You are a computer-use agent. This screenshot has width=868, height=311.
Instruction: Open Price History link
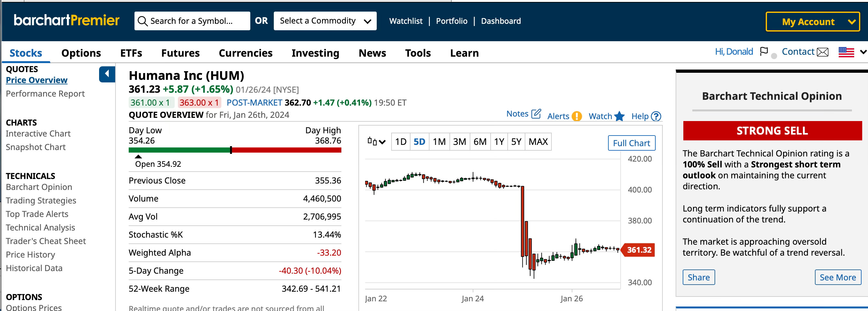pos(30,254)
